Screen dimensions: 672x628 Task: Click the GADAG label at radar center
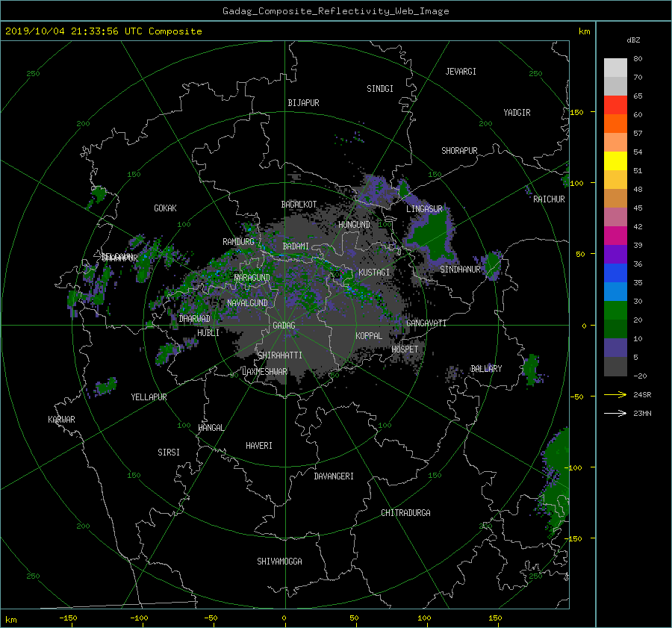coord(284,326)
